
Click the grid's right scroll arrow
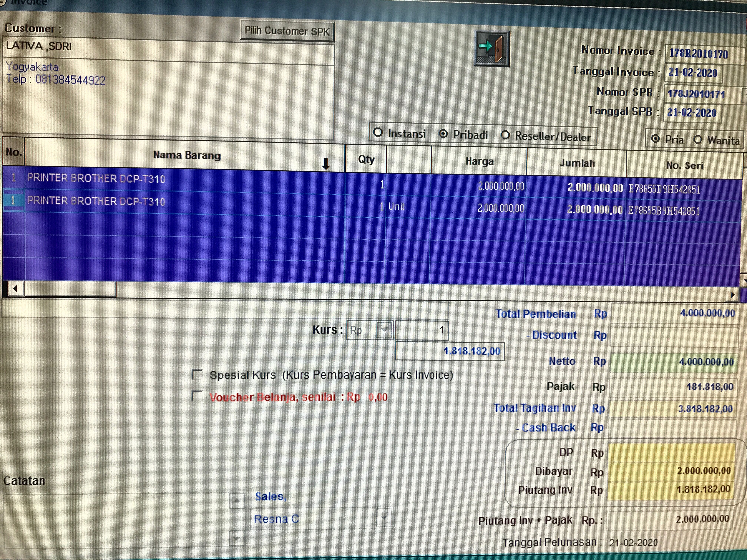pyautogui.click(x=732, y=295)
